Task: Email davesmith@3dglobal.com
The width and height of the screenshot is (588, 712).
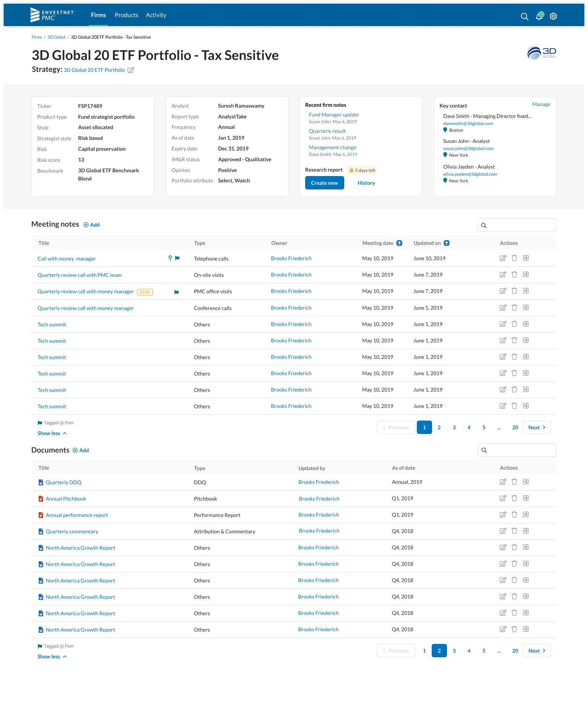Action: click(x=468, y=124)
